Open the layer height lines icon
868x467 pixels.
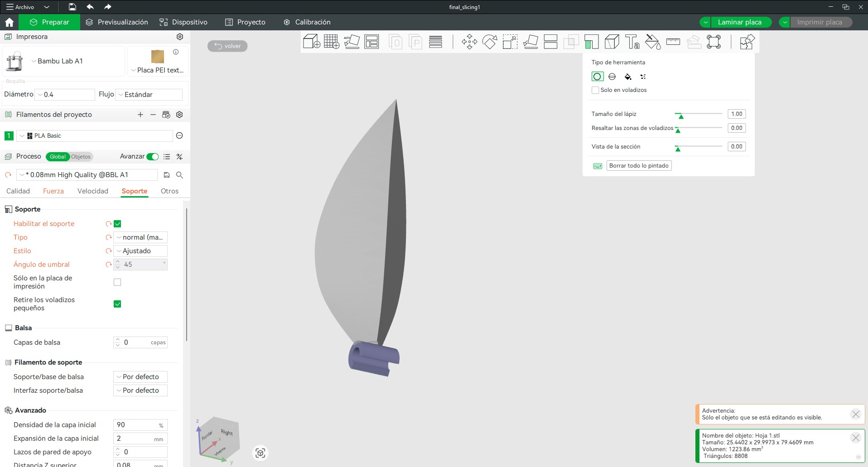tap(435, 42)
